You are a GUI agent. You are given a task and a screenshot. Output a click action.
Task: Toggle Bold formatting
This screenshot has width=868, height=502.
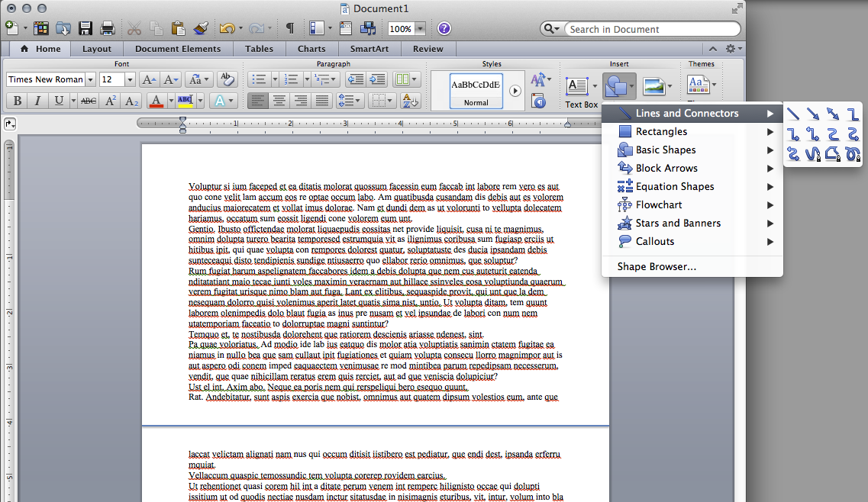[x=16, y=101]
